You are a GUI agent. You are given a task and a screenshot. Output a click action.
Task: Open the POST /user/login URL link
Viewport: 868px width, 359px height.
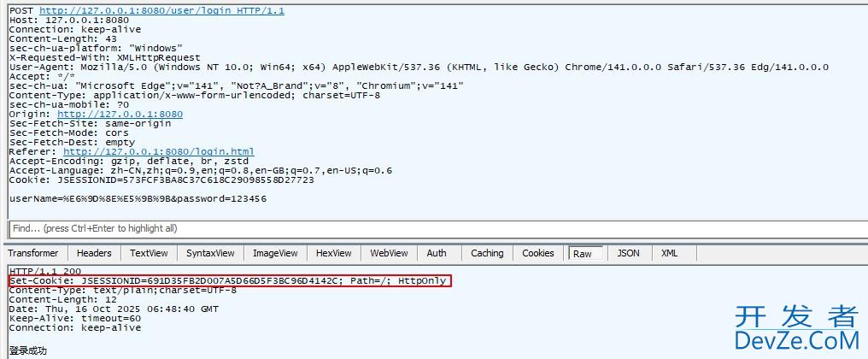point(161,11)
